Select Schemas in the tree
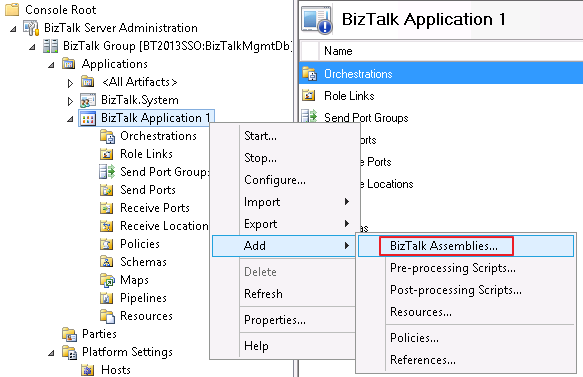583x377 pixels. (x=143, y=262)
